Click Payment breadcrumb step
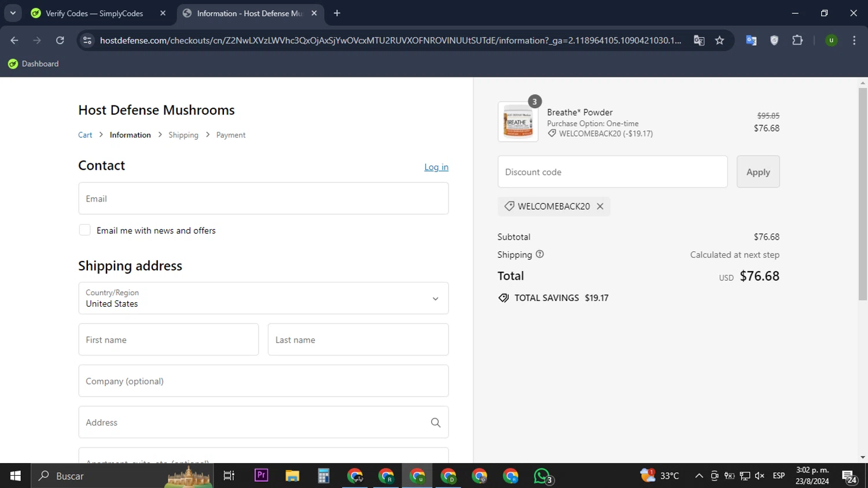 click(231, 135)
